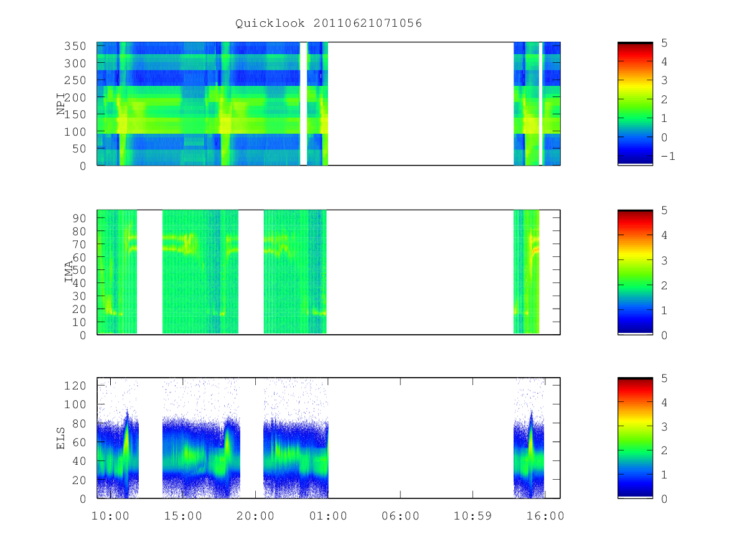Click the 3 label on IMA colorbar
The width and height of the screenshot is (747, 560).
(664, 260)
